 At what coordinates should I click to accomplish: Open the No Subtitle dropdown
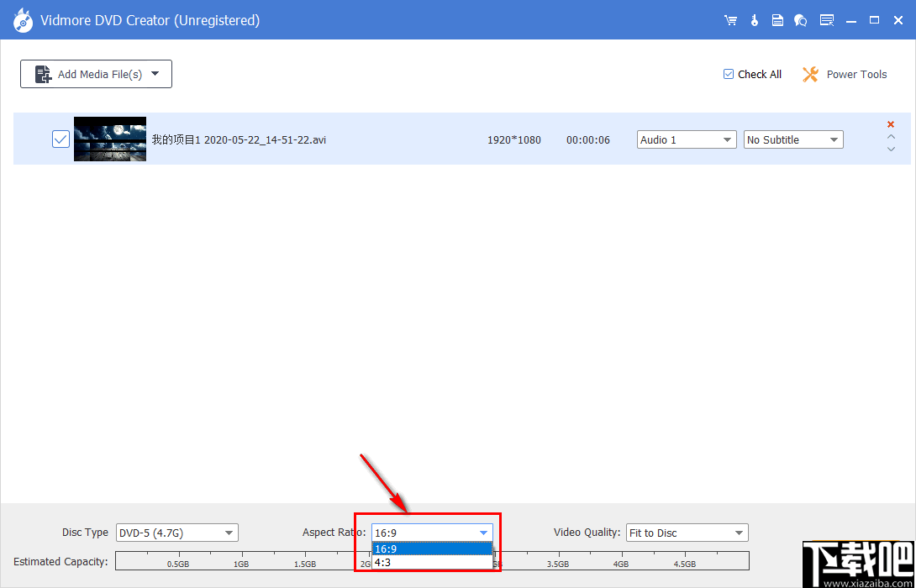pos(792,139)
